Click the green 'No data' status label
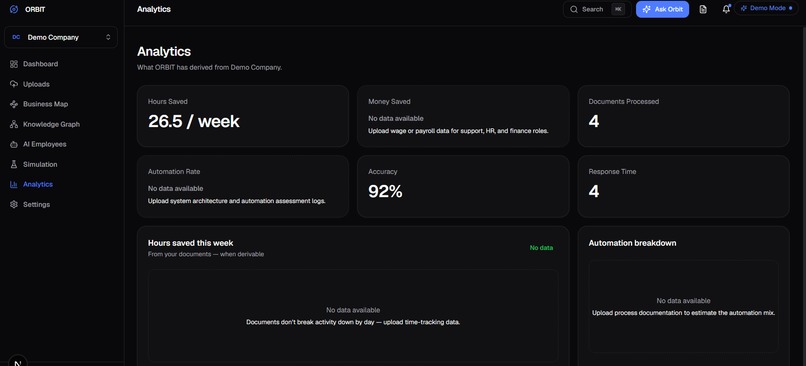 click(541, 248)
